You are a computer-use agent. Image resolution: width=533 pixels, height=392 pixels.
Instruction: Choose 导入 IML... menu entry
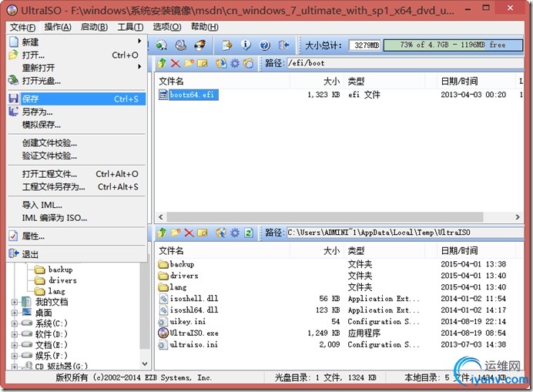pos(77,205)
